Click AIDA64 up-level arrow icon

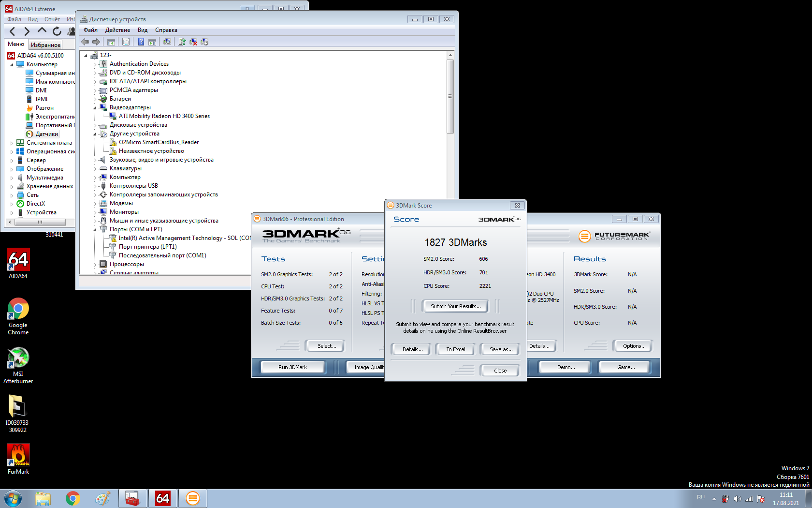pyautogui.click(x=42, y=30)
